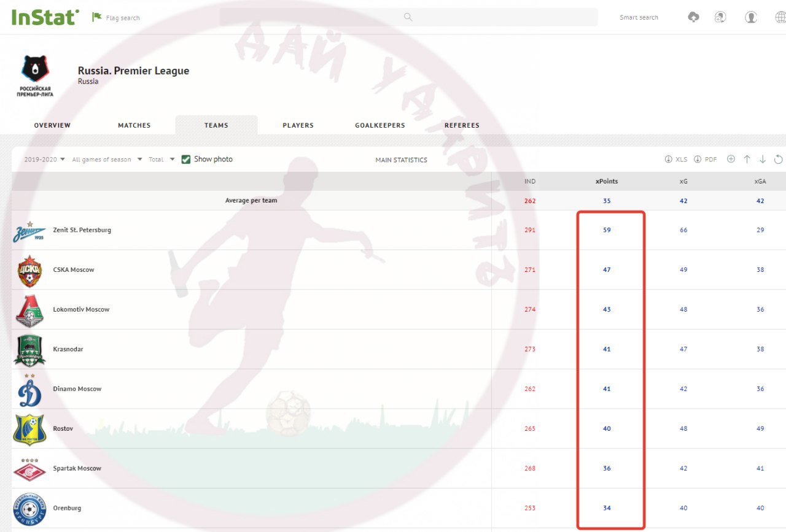Expand the 2019-2020 season dropdown
The width and height of the screenshot is (786, 532).
coord(45,160)
